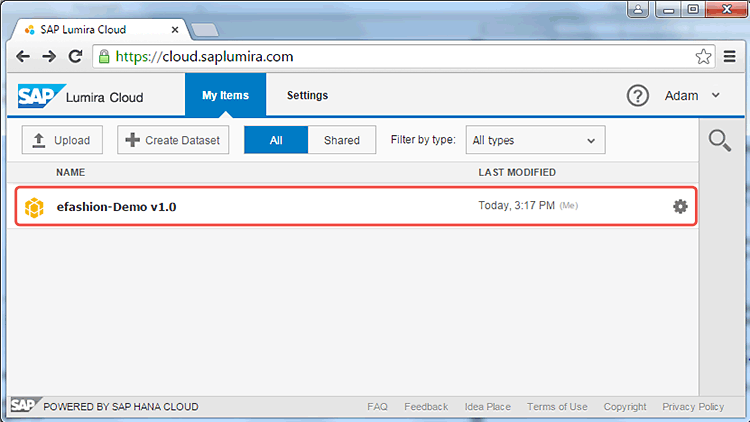Open the Terms of Use link
The image size is (750, 422).
tap(557, 407)
